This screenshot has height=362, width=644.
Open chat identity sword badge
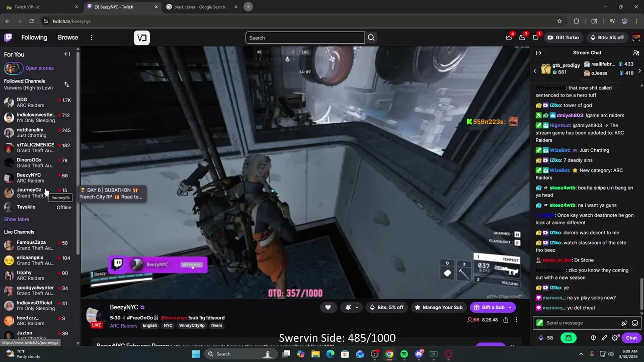540,323
